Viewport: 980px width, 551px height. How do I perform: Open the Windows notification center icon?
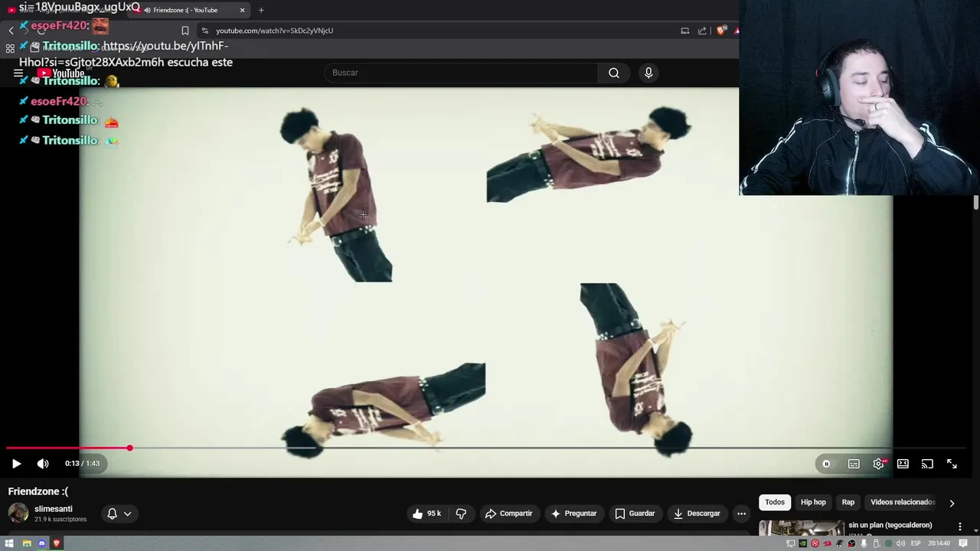963,543
